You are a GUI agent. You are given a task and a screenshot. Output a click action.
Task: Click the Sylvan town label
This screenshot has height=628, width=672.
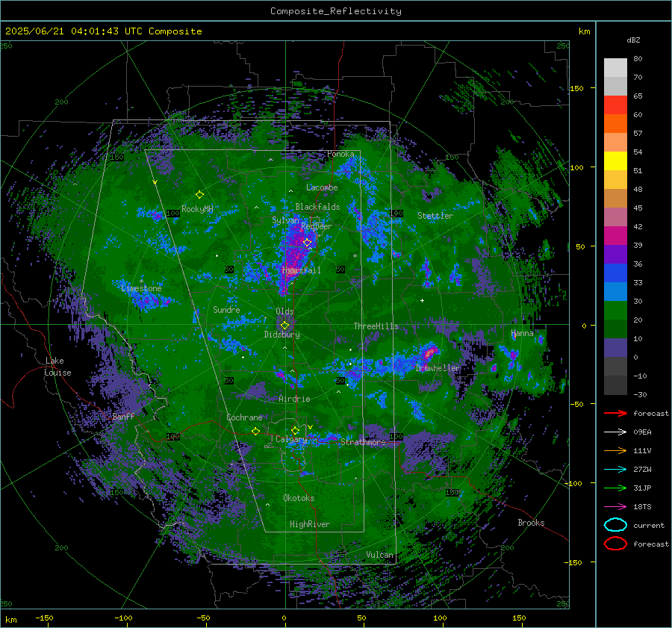coord(285,220)
